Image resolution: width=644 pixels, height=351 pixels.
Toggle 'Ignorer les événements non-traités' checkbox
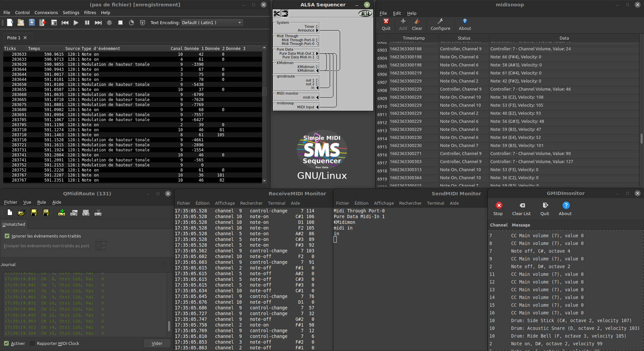7,236
